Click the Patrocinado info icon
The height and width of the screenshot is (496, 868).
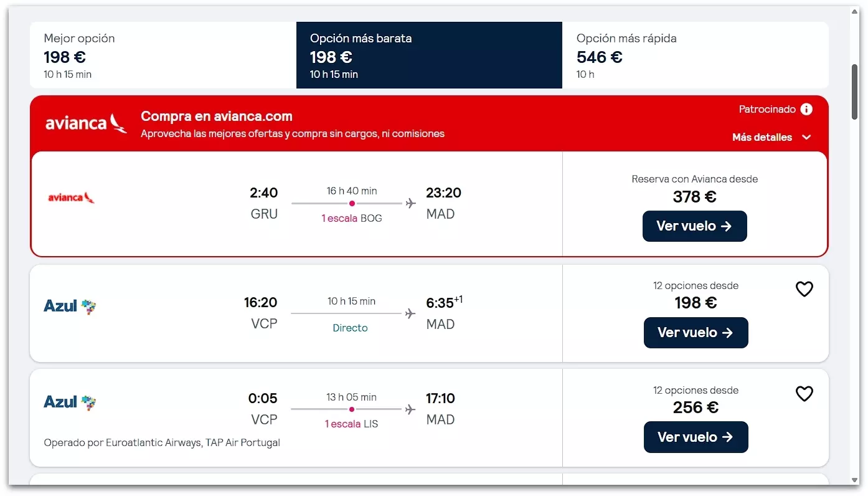(x=806, y=110)
